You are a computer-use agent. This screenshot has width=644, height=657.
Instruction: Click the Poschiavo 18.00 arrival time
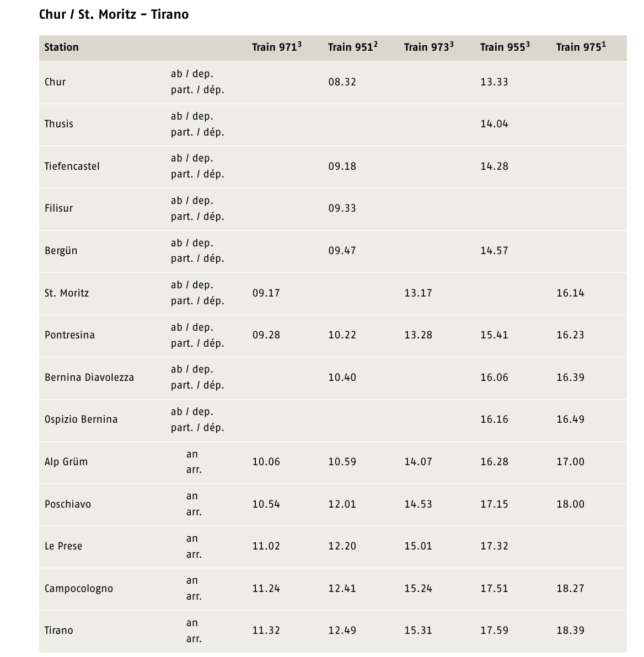pyautogui.click(x=570, y=504)
